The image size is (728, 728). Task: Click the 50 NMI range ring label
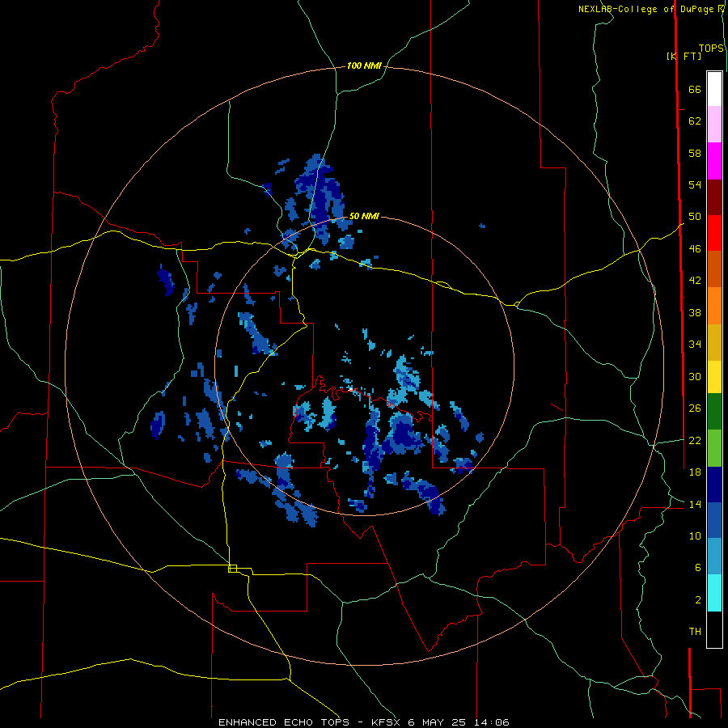[364, 216]
